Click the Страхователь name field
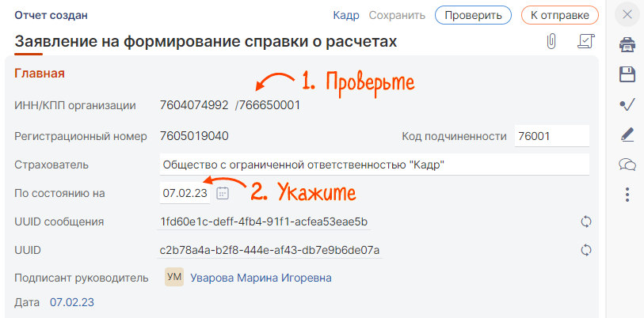This screenshot has width=644, height=318. (x=374, y=165)
